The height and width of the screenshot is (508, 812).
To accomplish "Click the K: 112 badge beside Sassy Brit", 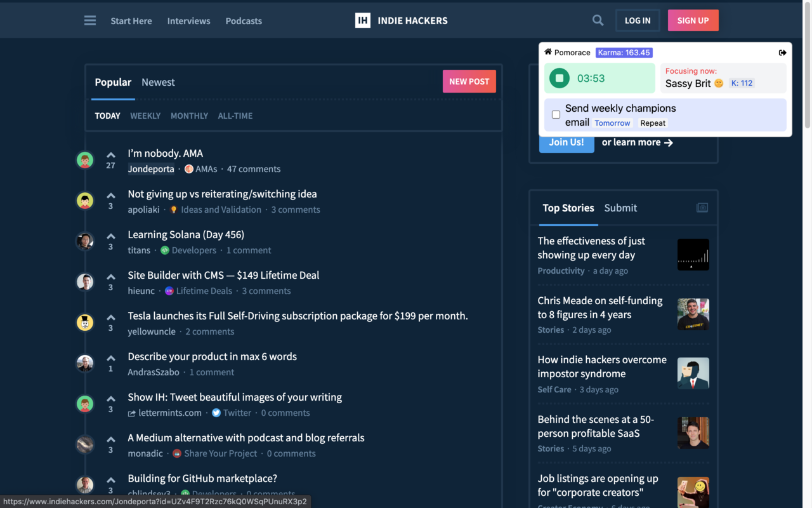I will click(742, 83).
